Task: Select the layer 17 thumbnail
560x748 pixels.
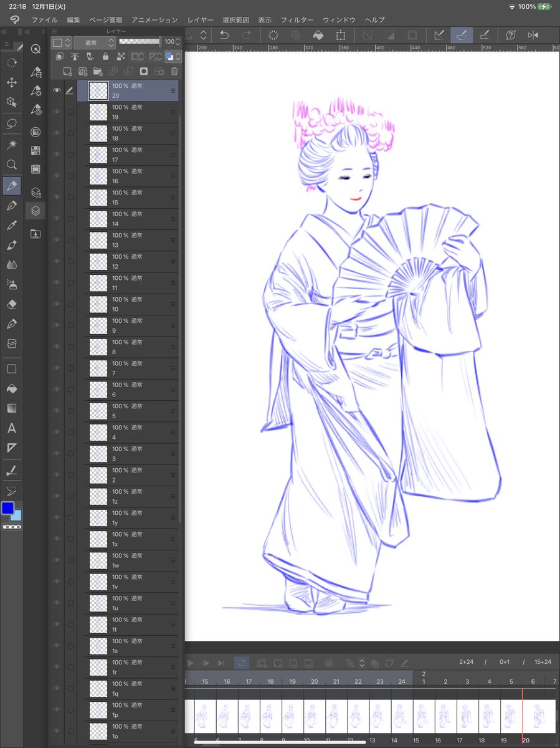Action: pos(98,155)
